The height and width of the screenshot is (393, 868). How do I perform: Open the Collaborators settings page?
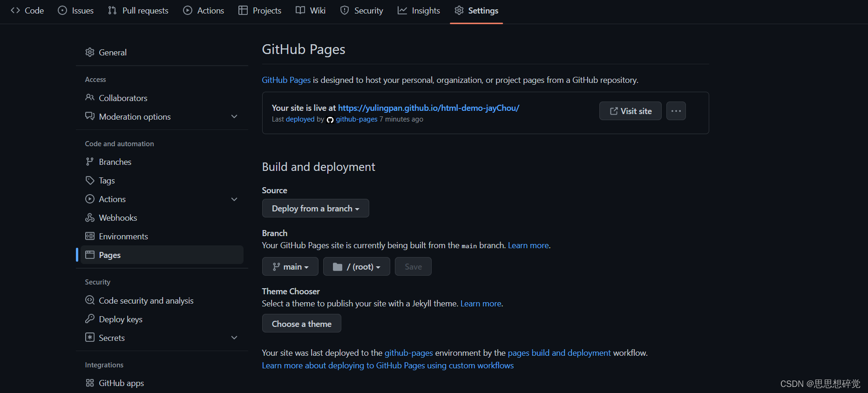pos(162,98)
